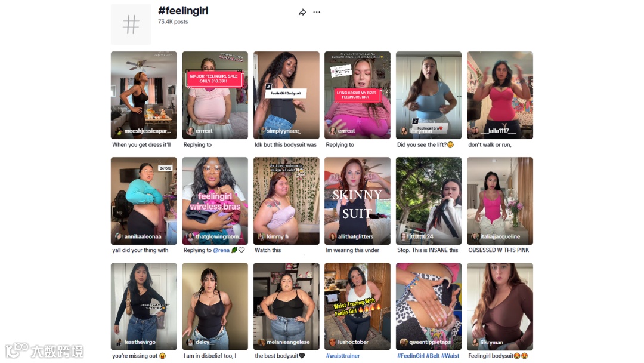The image size is (644, 363).
Task: Open the MAJOR FEELINGIRL SALE video thumbnail
Action: (x=215, y=95)
